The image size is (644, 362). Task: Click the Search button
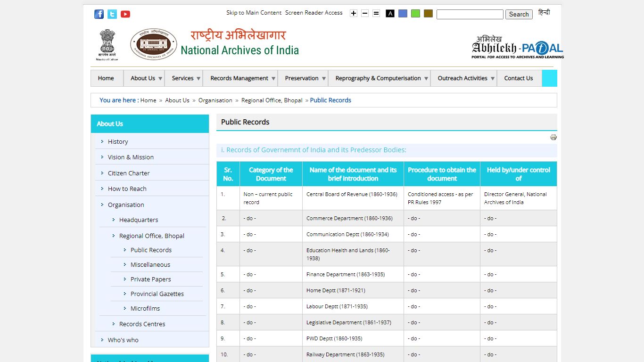519,14
